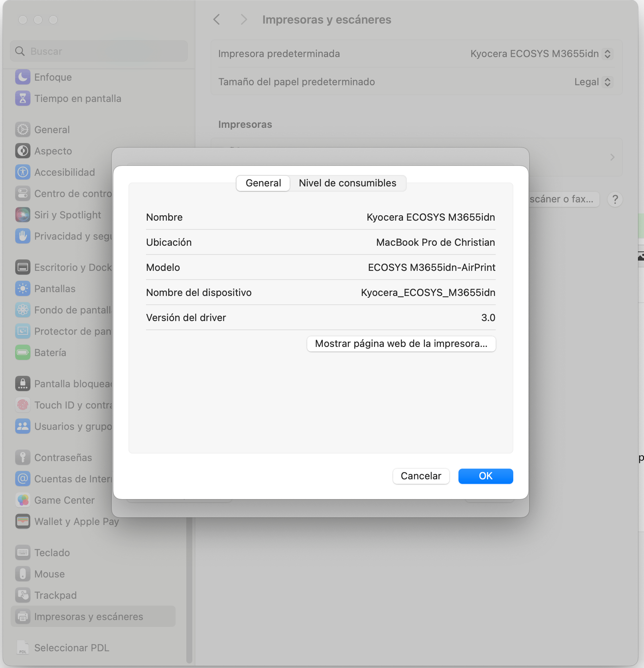Image resolution: width=644 pixels, height=668 pixels.
Task: Click the Batería icon
Action: pyautogui.click(x=23, y=353)
